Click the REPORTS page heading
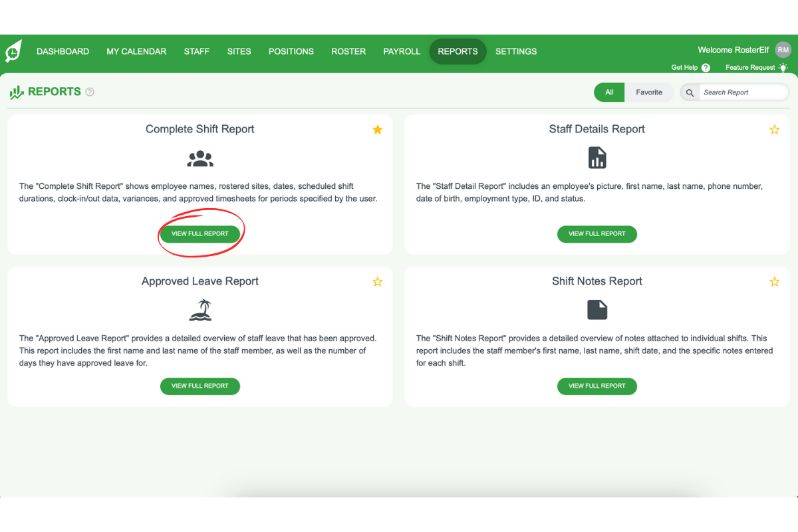 [55, 92]
